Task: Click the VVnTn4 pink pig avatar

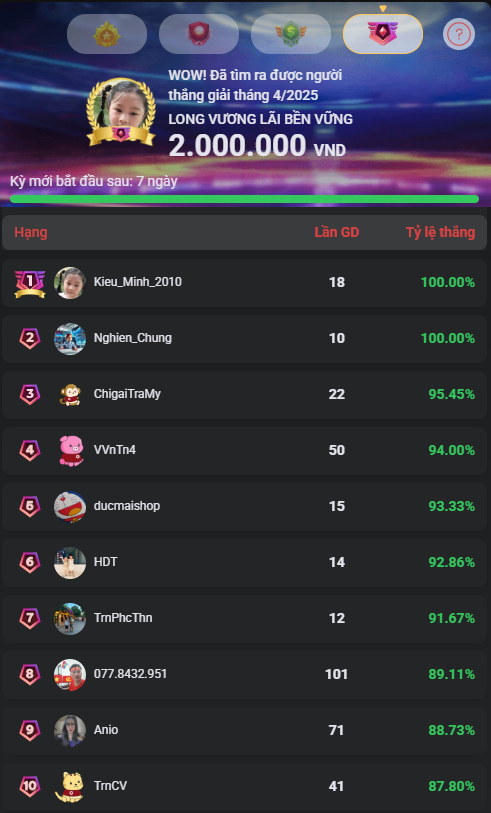Action: coord(71,451)
